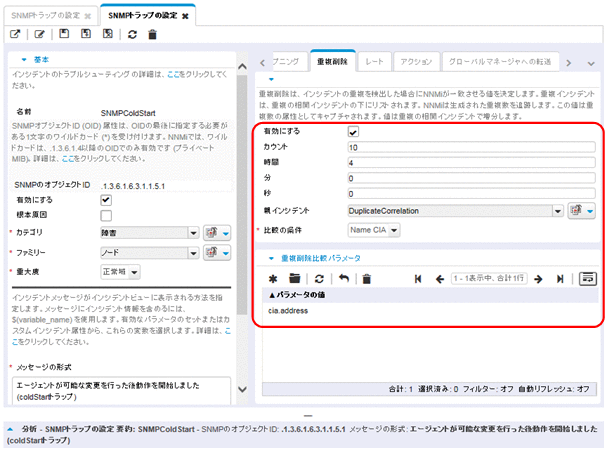Toggle 有効にする checkbox in deduplication tab
The width and height of the screenshot is (608, 452).
pos(353,132)
